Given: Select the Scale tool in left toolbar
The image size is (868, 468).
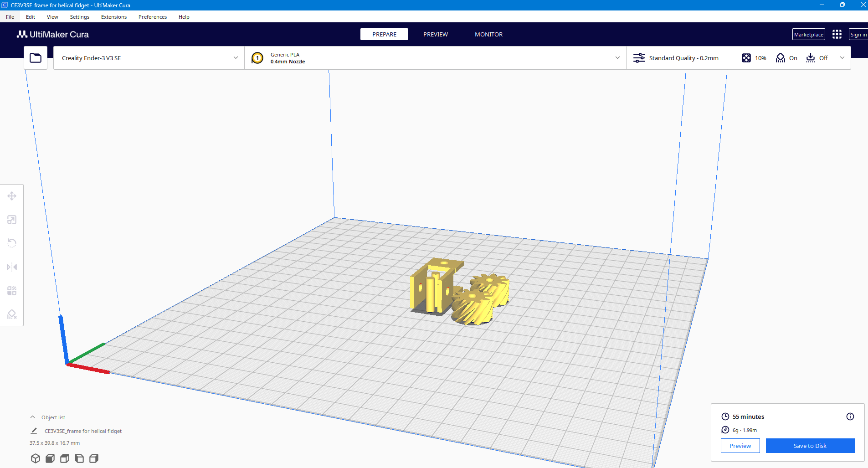Looking at the screenshot, I should (x=12, y=220).
